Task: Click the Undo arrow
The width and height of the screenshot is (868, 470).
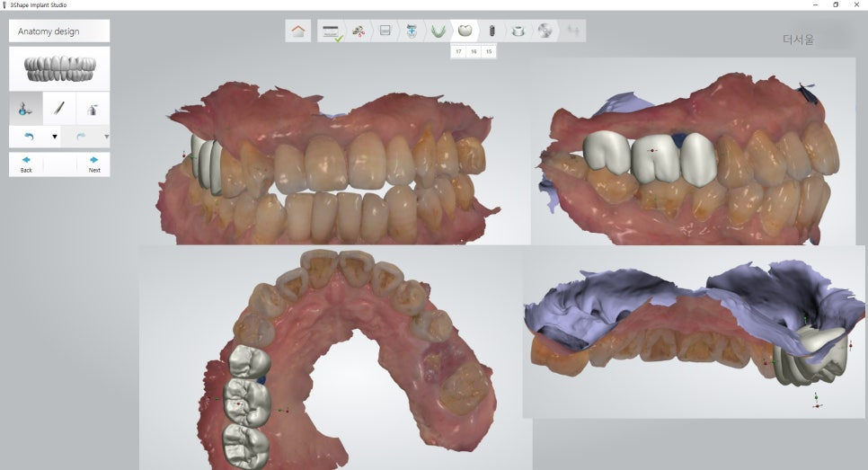Action: 29,137
